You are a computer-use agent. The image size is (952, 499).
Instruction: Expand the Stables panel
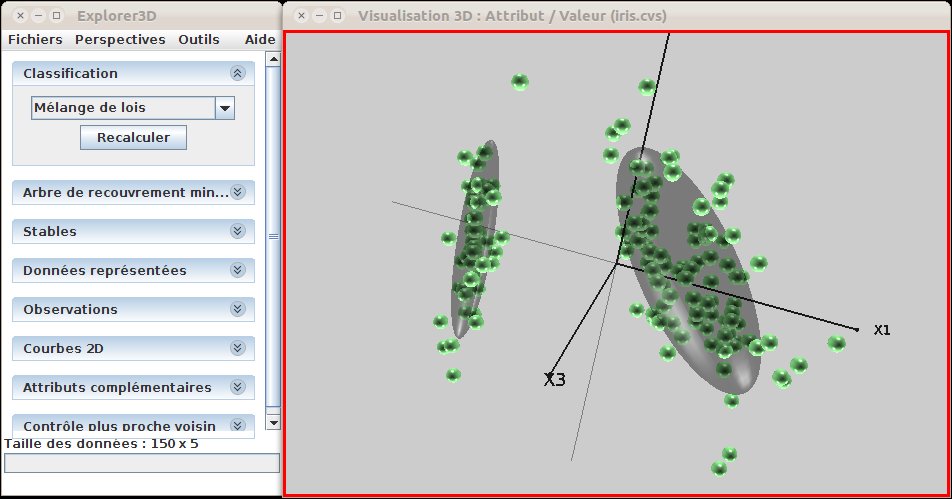click(x=237, y=231)
